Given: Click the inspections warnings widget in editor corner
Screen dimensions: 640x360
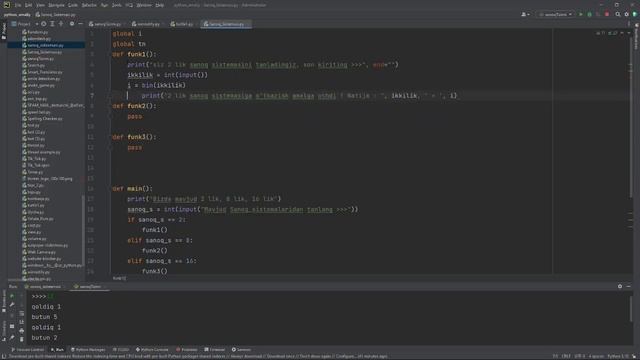Looking at the screenshot, I should (607, 33).
